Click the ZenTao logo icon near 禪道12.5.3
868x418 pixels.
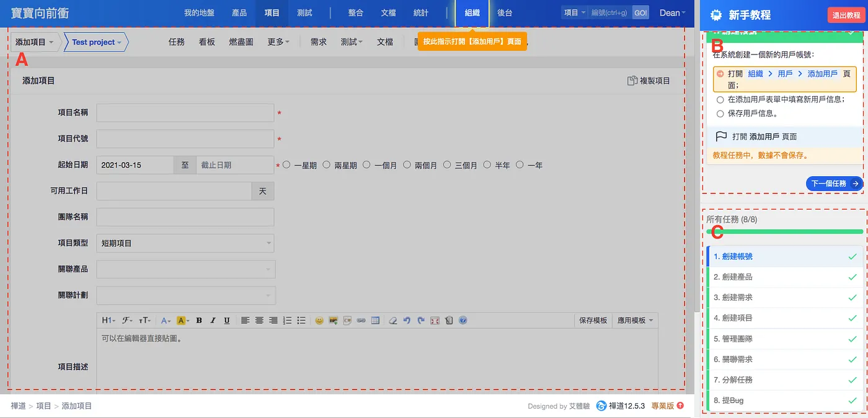coord(601,406)
